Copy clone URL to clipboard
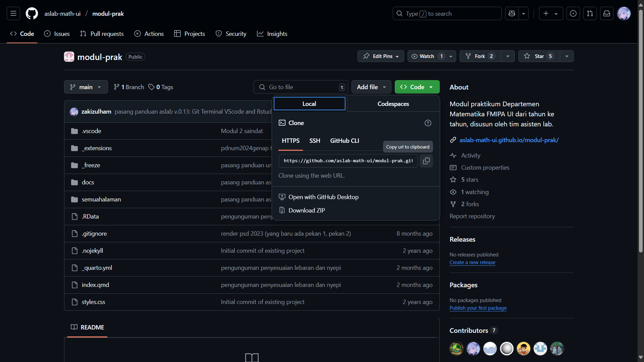Image resolution: width=644 pixels, height=362 pixels. (426, 161)
